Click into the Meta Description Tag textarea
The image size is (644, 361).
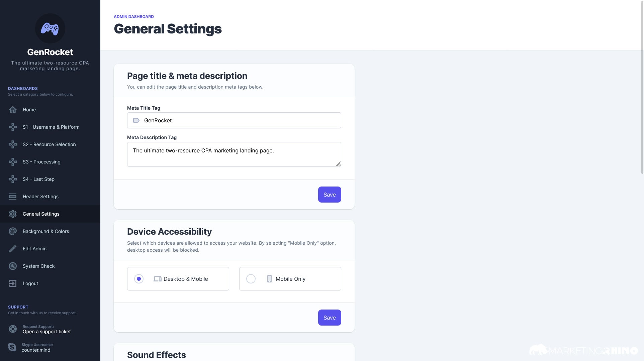[x=234, y=154]
